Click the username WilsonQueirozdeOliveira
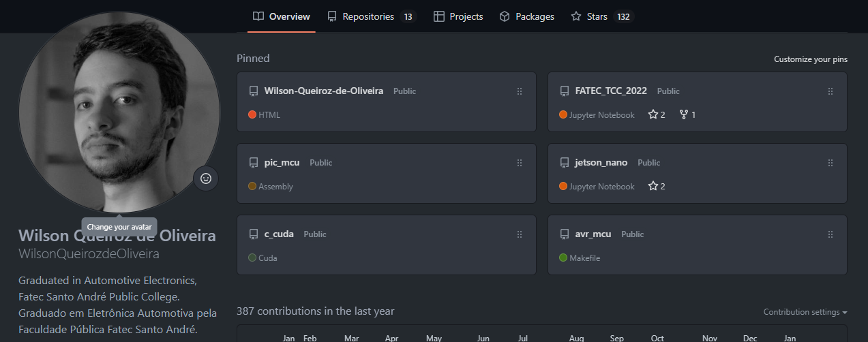The width and height of the screenshot is (868, 342). click(x=89, y=254)
